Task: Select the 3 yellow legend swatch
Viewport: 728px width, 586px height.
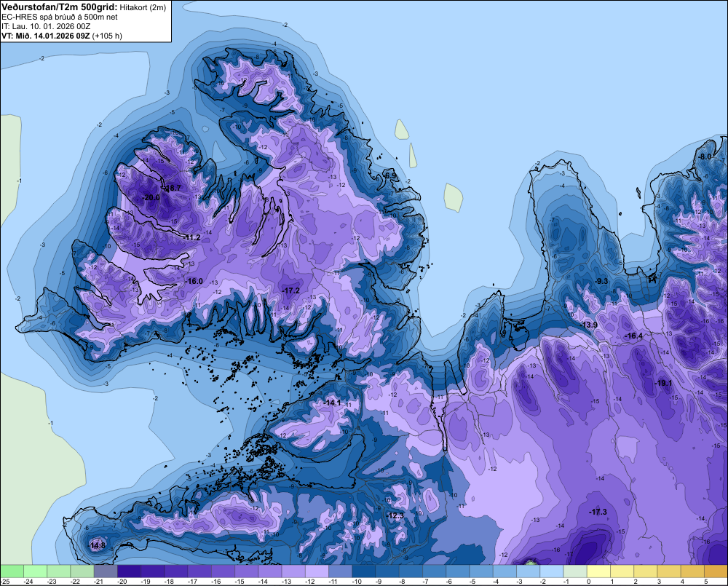Action: pos(668,571)
